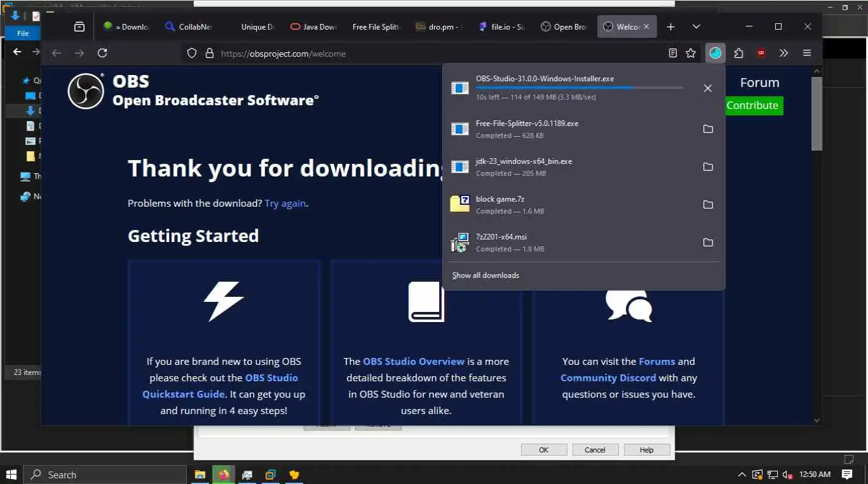The height and width of the screenshot is (484, 868).
Task: Bookmark this page with the star
Action: point(691,54)
